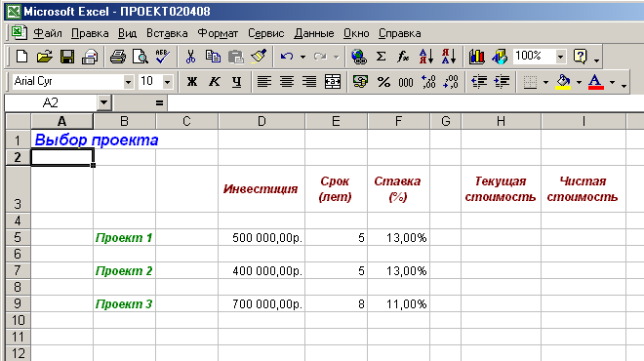Open the Правка menu

click(90, 33)
